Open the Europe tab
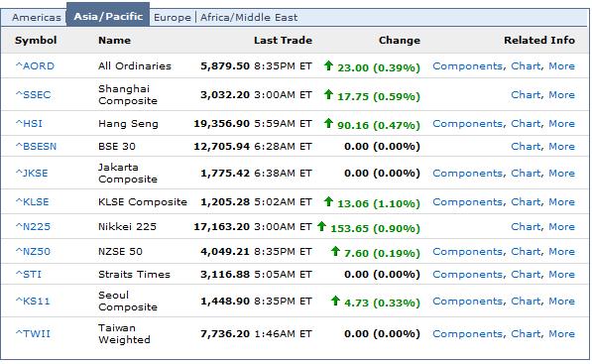This screenshot has height=364, width=592. coord(173,18)
